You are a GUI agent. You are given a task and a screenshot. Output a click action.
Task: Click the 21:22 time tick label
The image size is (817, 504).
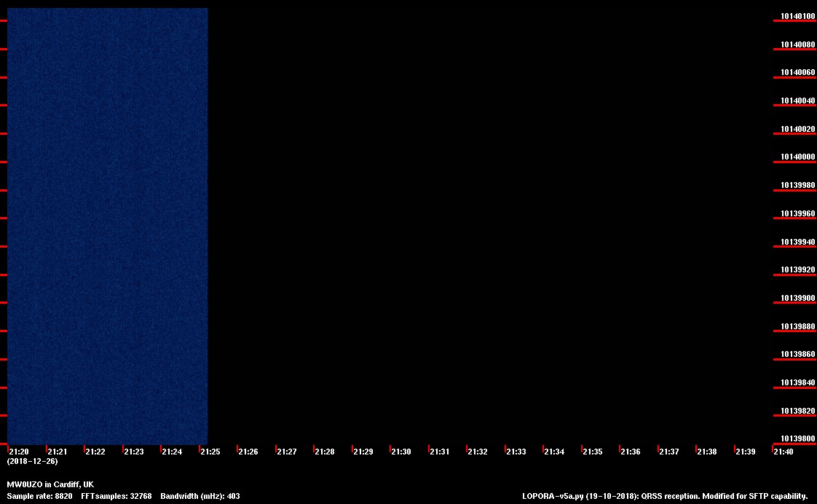(x=95, y=452)
